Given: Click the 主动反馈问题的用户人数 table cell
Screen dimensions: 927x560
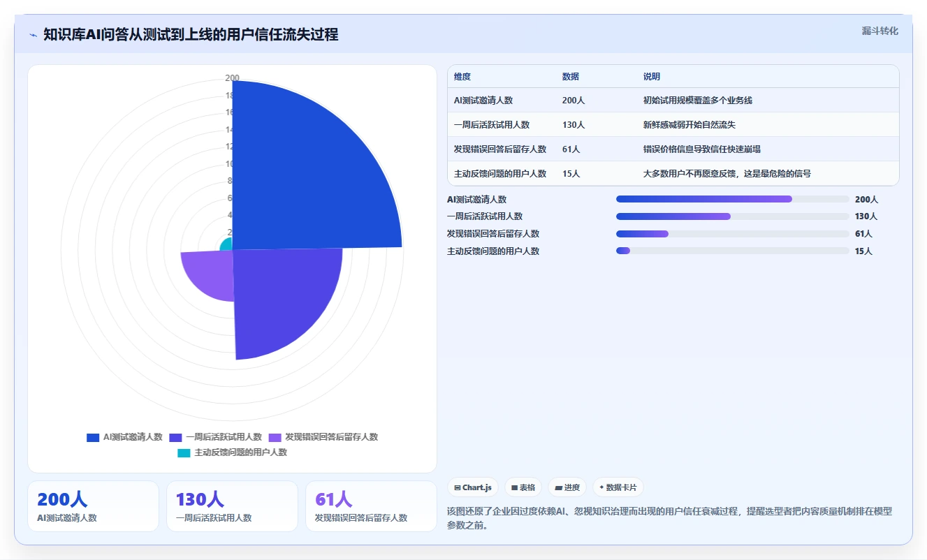Looking at the screenshot, I should pyautogui.click(x=500, y=174).
